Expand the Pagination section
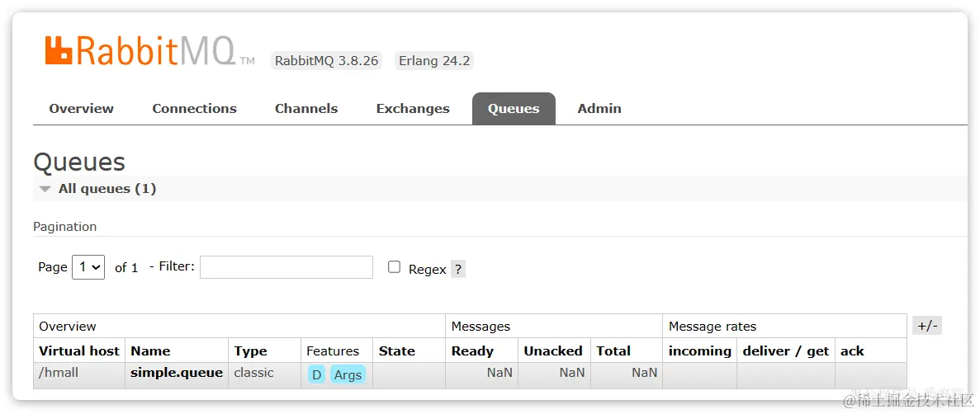 [65, 227]
